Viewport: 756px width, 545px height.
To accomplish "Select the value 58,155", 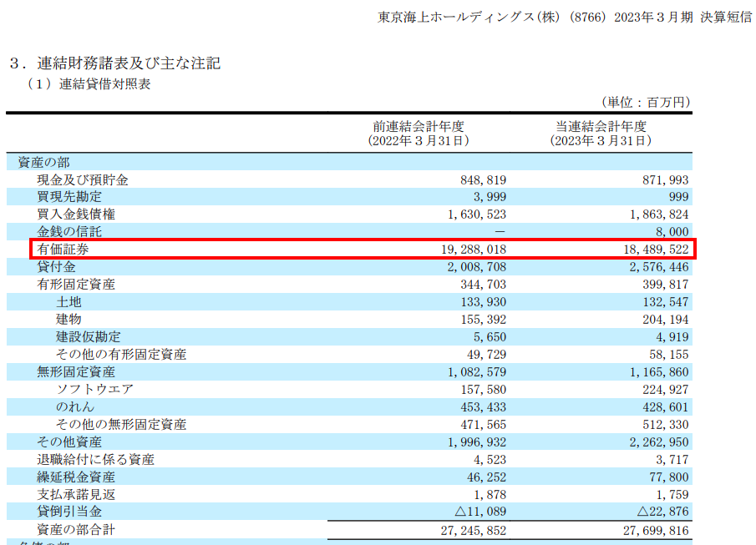I will tap(669, 355).
